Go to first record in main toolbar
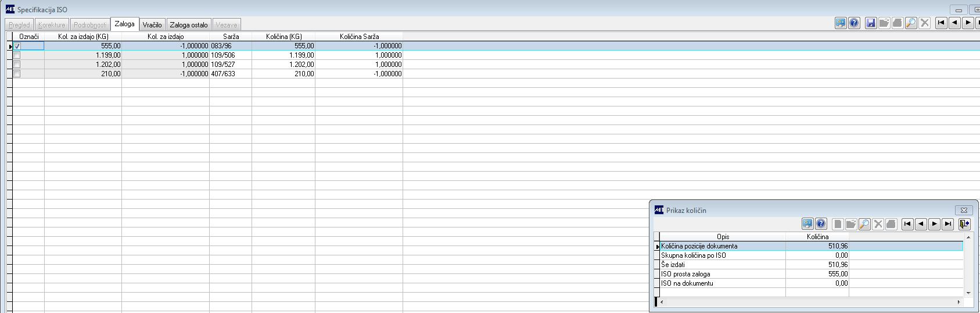The image size is (980, 313). pos(941,23)
